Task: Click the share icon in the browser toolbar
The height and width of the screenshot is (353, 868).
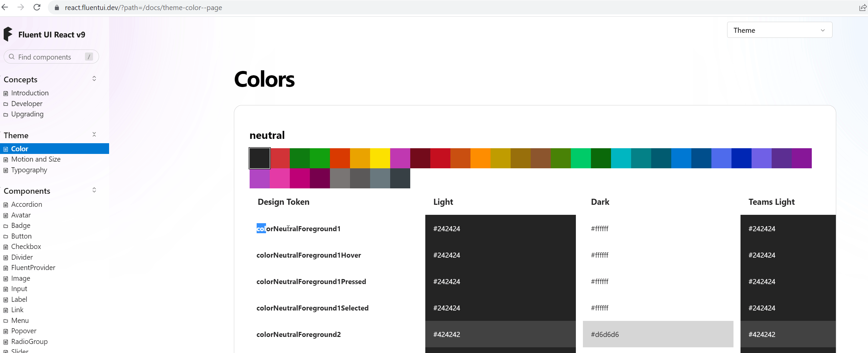Action: point(862,7)
